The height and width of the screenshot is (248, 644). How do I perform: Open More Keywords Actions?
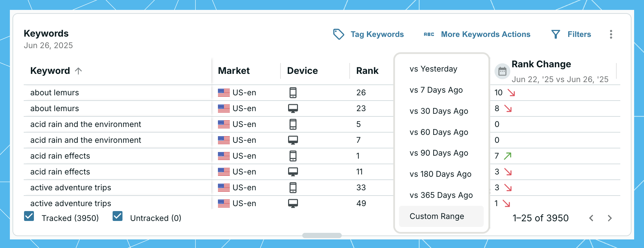click(x=485, y=34)
